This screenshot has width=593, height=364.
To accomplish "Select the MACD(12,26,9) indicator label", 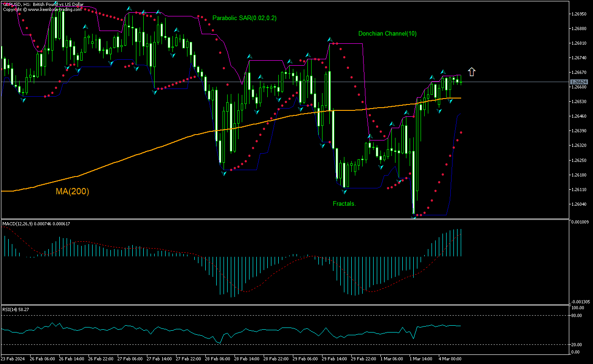I will pos(36,224).
